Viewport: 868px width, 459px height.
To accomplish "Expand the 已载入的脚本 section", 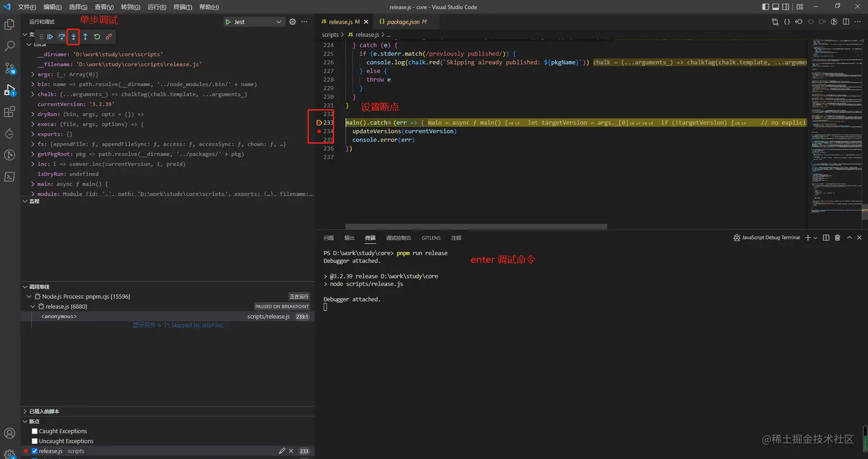I will pyautogui.click(x=44, y=411).
